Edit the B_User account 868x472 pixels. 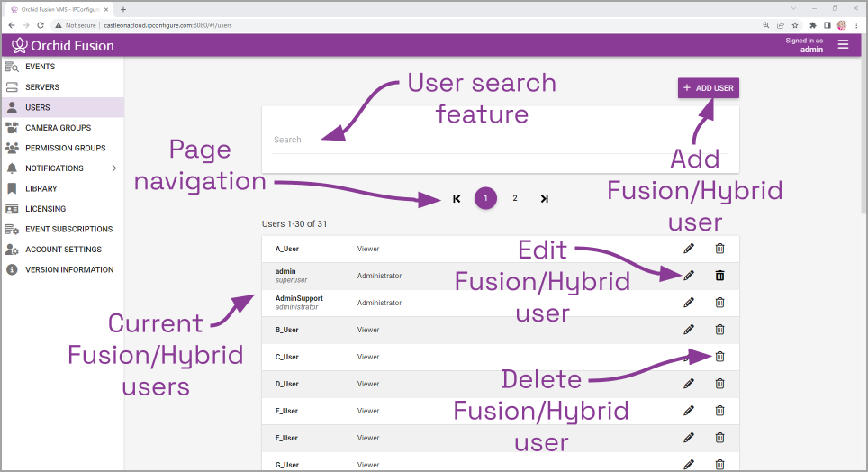(x=689, y=330)
